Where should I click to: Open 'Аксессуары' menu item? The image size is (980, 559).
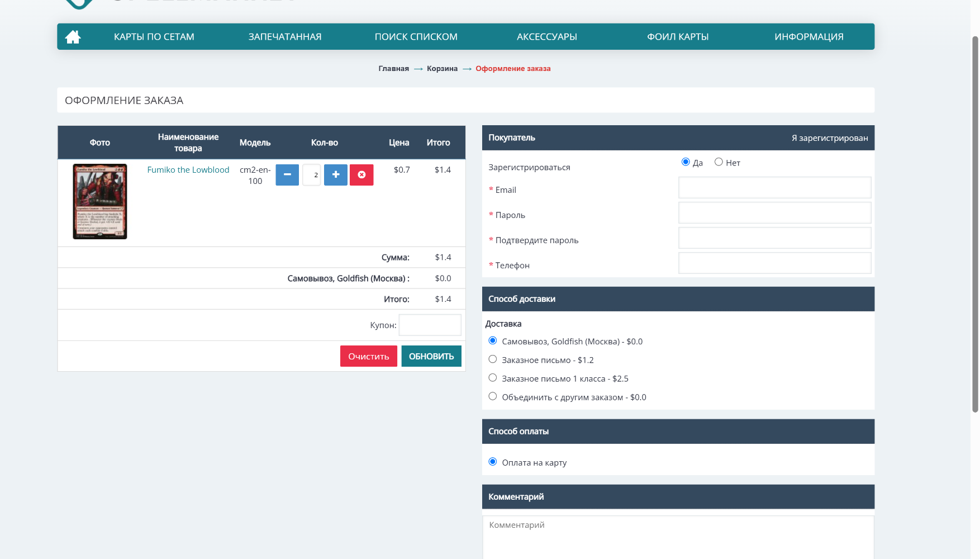tap(546, 37)
